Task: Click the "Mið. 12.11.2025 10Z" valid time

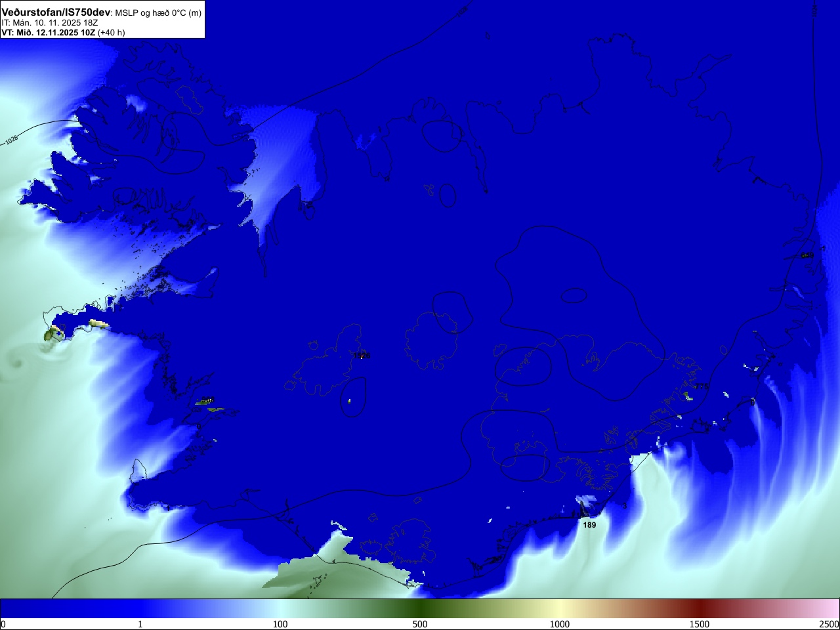Action: (56, 32)
